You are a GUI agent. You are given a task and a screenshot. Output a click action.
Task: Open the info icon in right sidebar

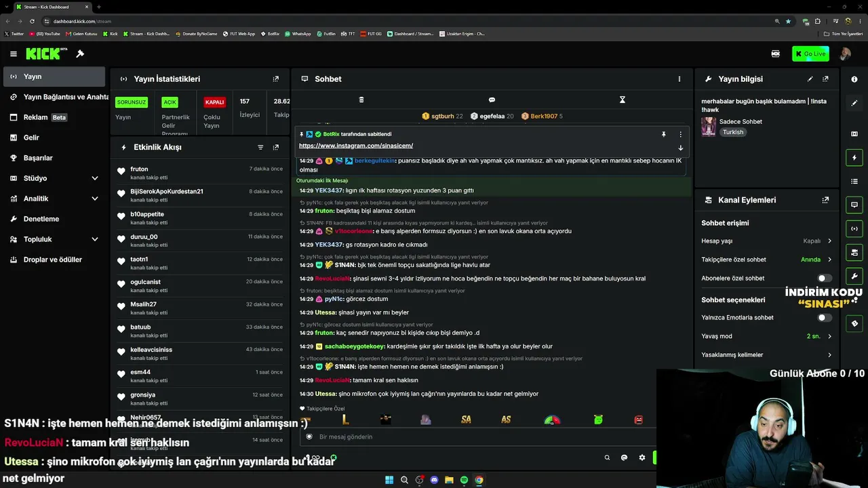[854, 79]
